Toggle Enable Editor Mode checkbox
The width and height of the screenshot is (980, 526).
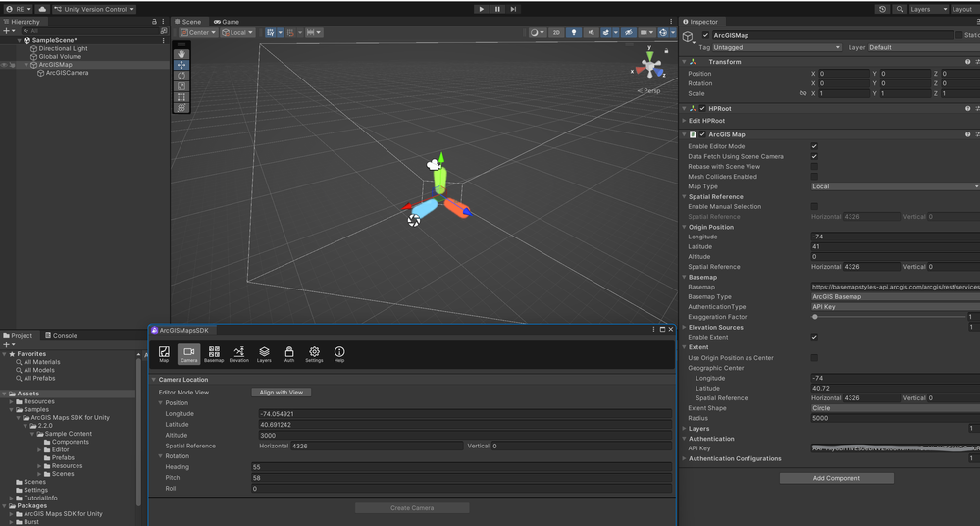814,146
